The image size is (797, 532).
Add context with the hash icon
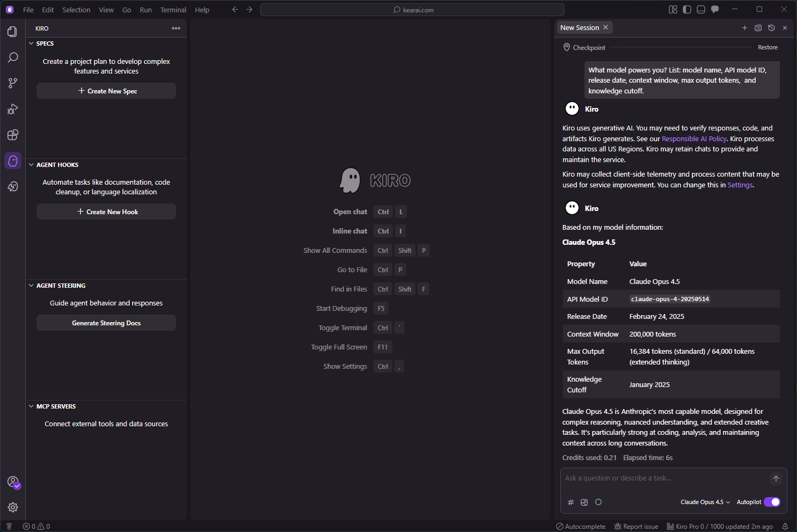pos(571,502)
